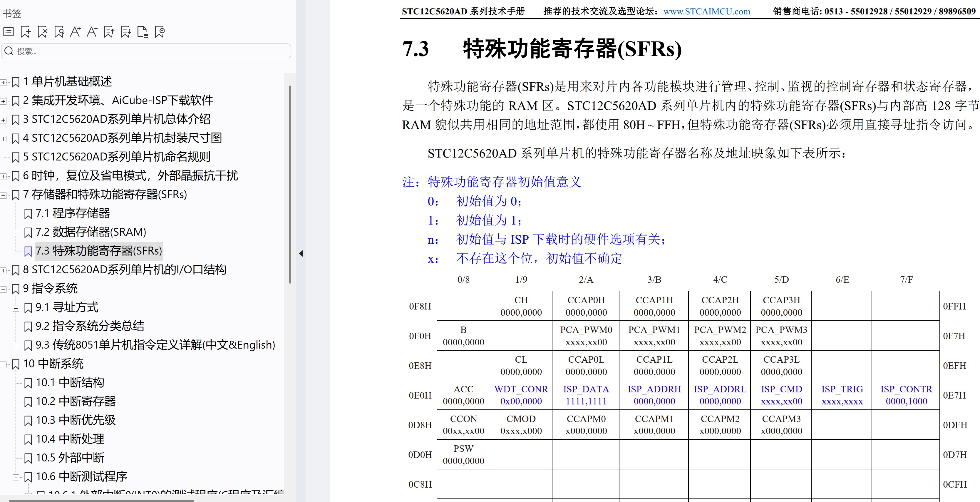The height and width of the screenshot is (502, 980).
Task: Go to bookmark 9.1 寻址方式
Action: (x=67, y=307)
